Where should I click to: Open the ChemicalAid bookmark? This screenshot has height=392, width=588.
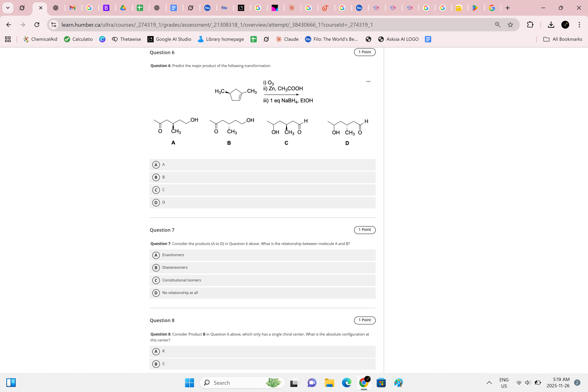40,39
